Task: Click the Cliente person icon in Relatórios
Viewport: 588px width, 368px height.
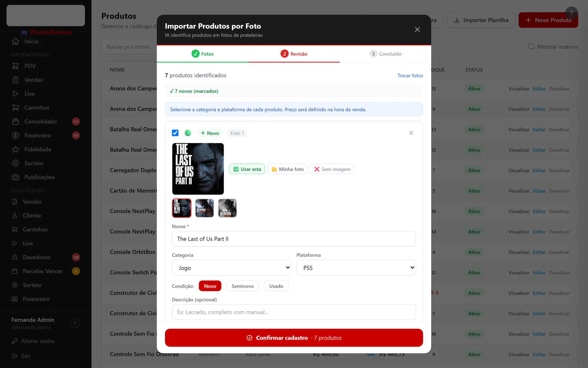Action: 15,216
